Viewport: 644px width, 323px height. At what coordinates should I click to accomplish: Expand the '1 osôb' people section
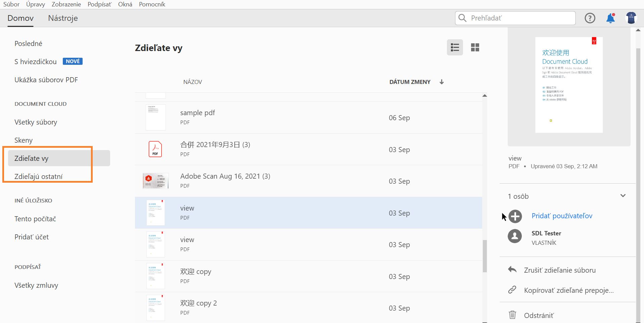point(623,196)
